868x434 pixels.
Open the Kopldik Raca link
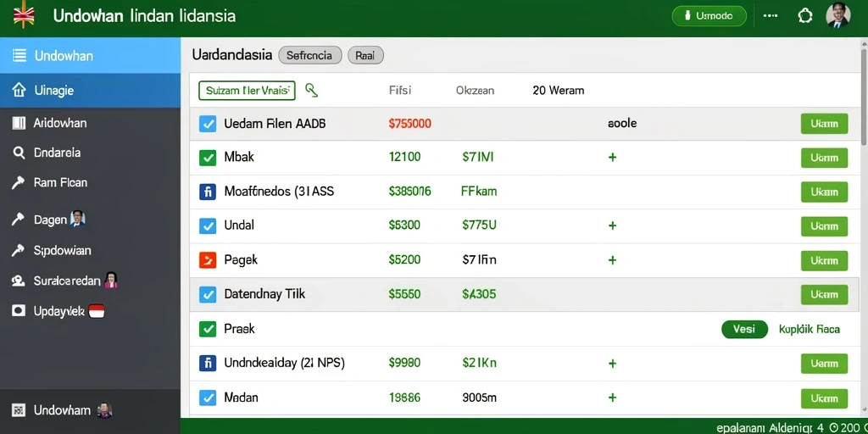[810, 330]
